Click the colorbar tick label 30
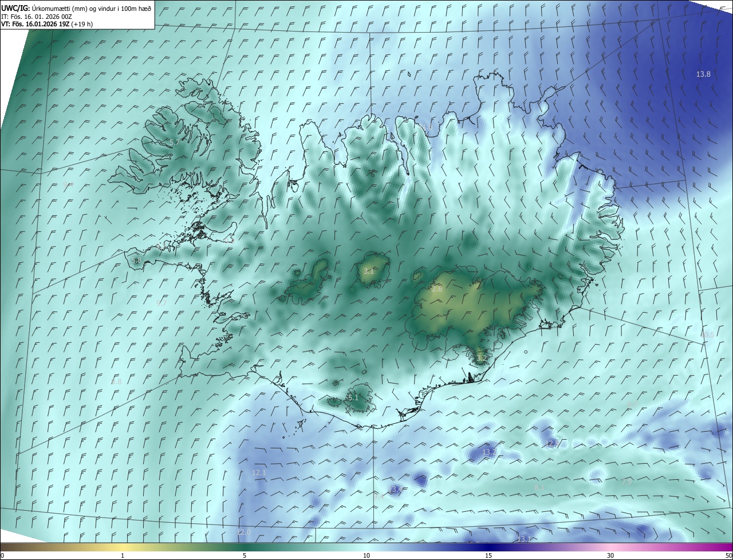733x560 pixels. pos(610,555)
